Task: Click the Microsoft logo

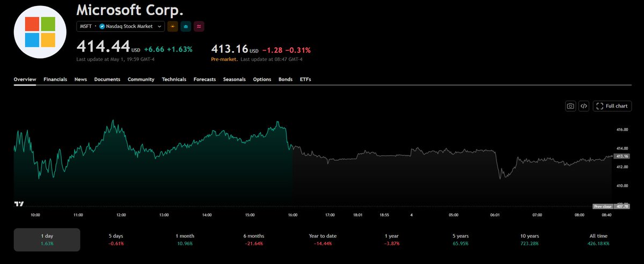Action: point(40,32)
